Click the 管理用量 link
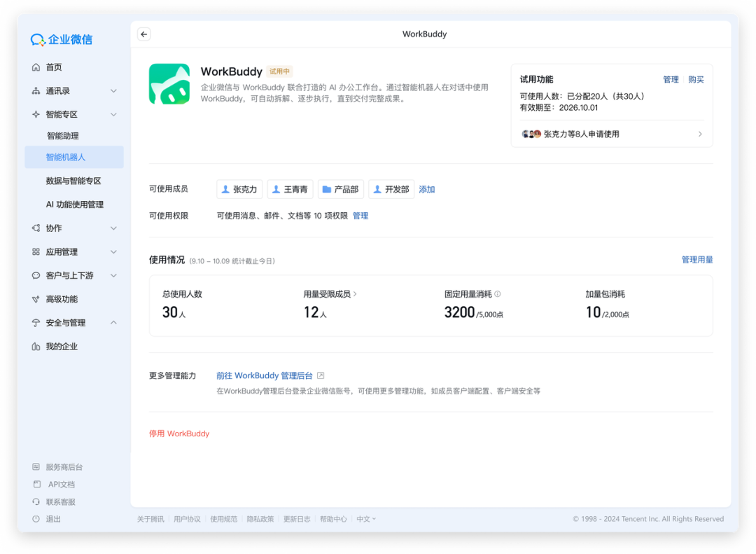Viewport: 756px width, 554px height. (x=697, y=260)
